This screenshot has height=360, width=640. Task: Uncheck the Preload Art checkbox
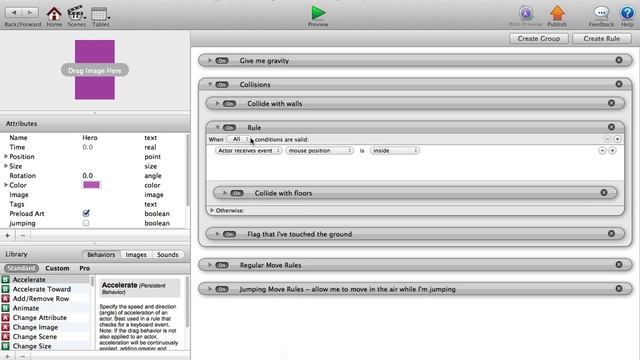pos(86,213)
